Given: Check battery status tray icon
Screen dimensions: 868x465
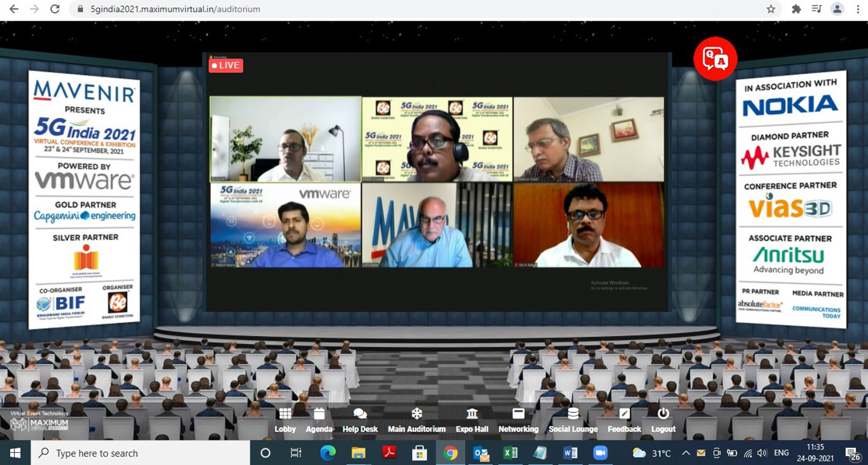Looking at the screenshot, I should 732,453.
